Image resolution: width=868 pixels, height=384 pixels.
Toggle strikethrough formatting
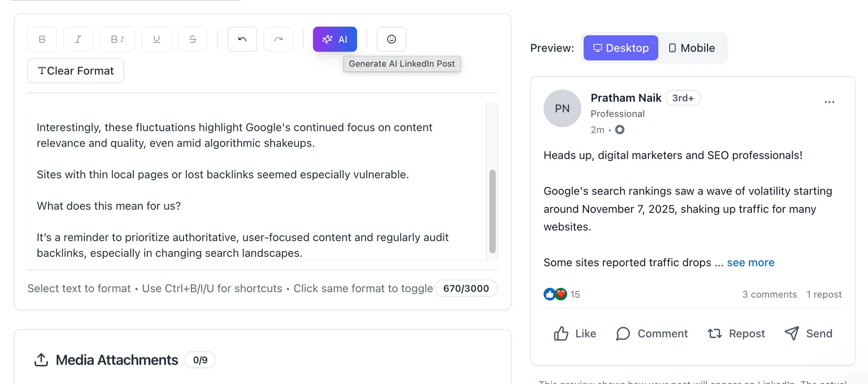[193, 39]
